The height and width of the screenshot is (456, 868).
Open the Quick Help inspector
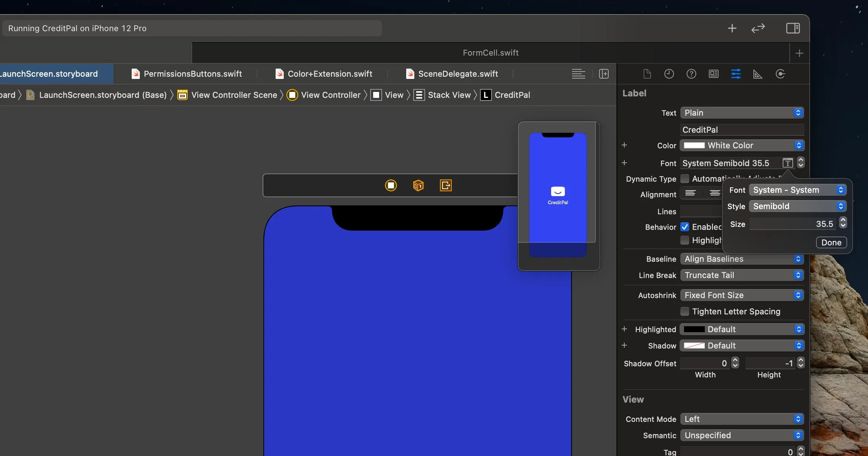click(x=691, y=74)
